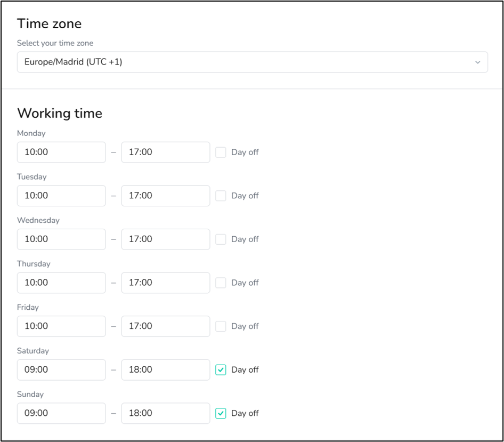Viewport: 504px width, 442px height.
Task: Click the time zone dropdown chevron arrow
Action: [478, 62]
